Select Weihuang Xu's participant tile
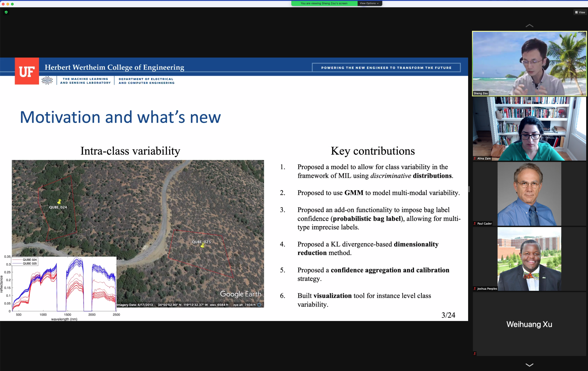 529,324
